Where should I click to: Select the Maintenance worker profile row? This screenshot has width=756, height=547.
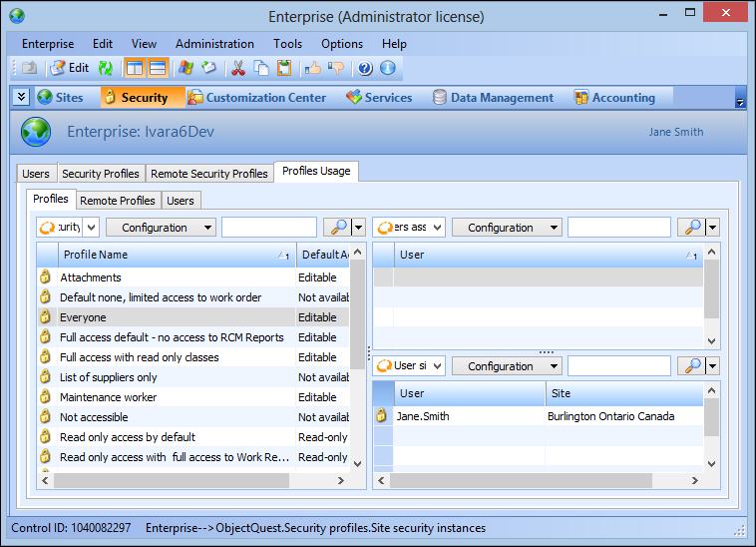[108, 397]
